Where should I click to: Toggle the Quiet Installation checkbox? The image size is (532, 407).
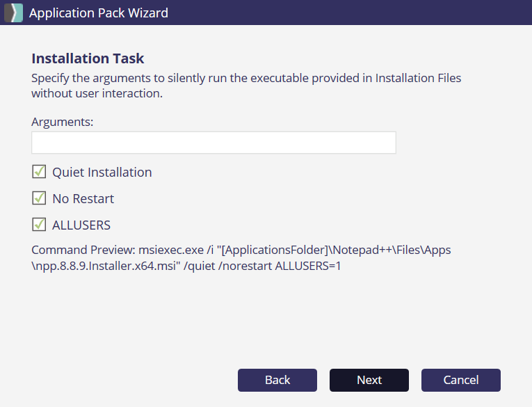pos(39,172)
